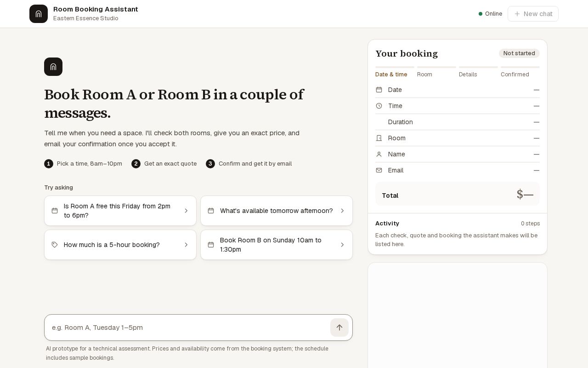Click calendar icon on Room B Sunday suggestion
This screenshot has height=368, width=588.
click(211, 245)
